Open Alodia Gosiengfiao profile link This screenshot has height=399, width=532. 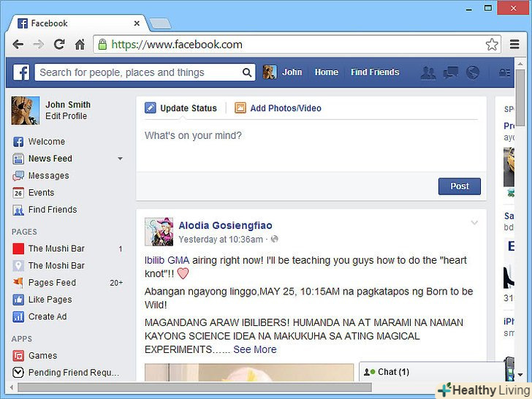tap(225, 225)
